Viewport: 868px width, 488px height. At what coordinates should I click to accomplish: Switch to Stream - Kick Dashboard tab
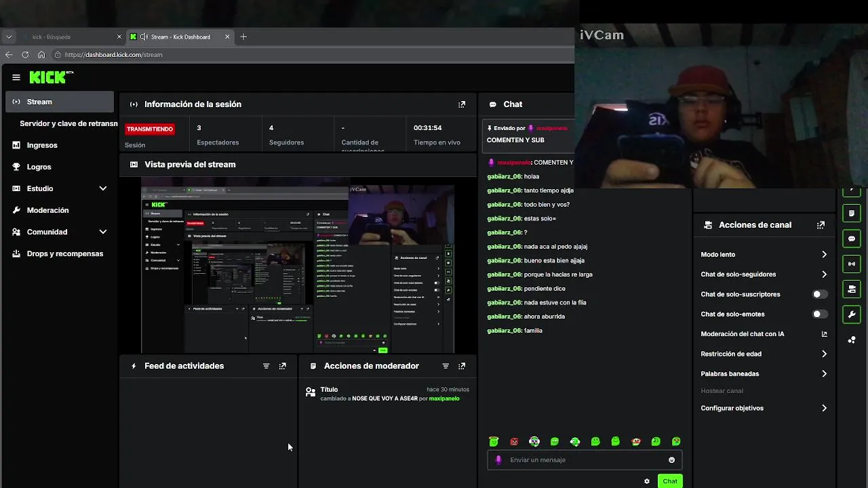180,37
